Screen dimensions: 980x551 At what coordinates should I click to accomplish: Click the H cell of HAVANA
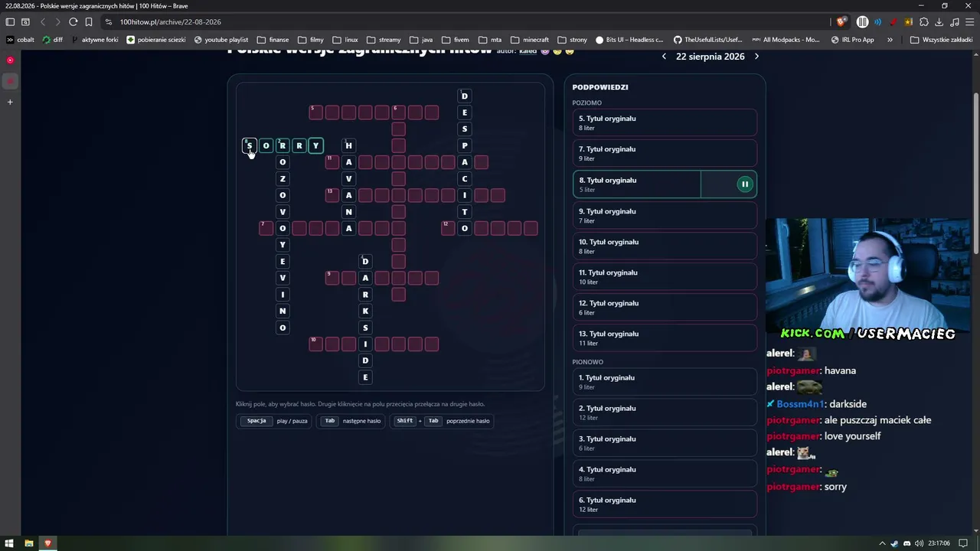348,145
